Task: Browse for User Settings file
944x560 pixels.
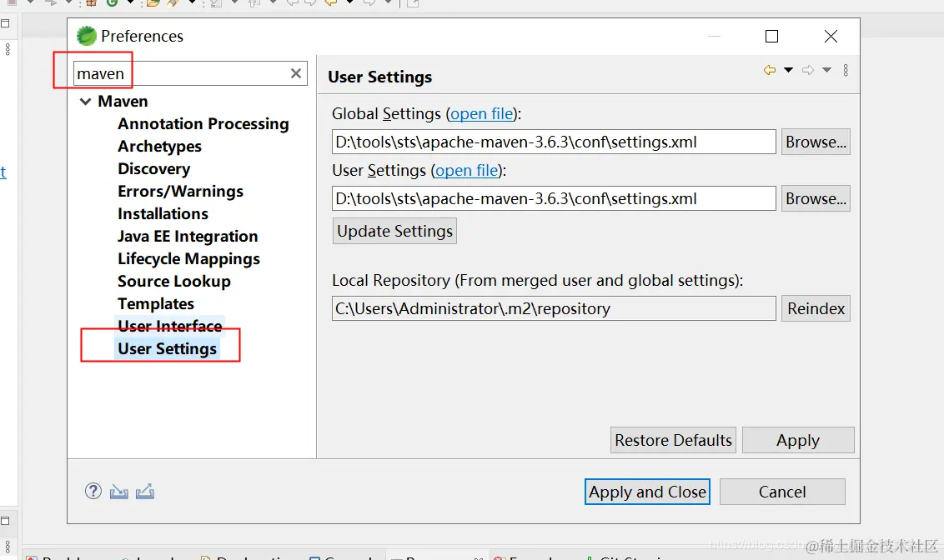Action: 816,198
